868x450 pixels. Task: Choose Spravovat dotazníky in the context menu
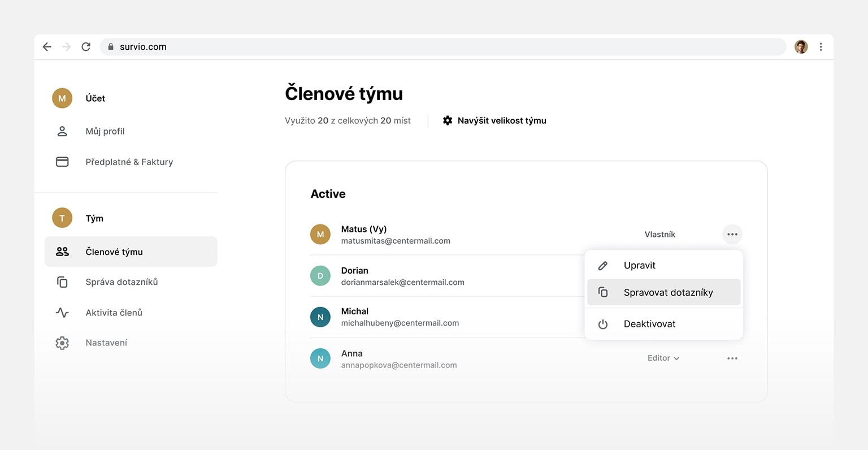(x=668, y=292)
